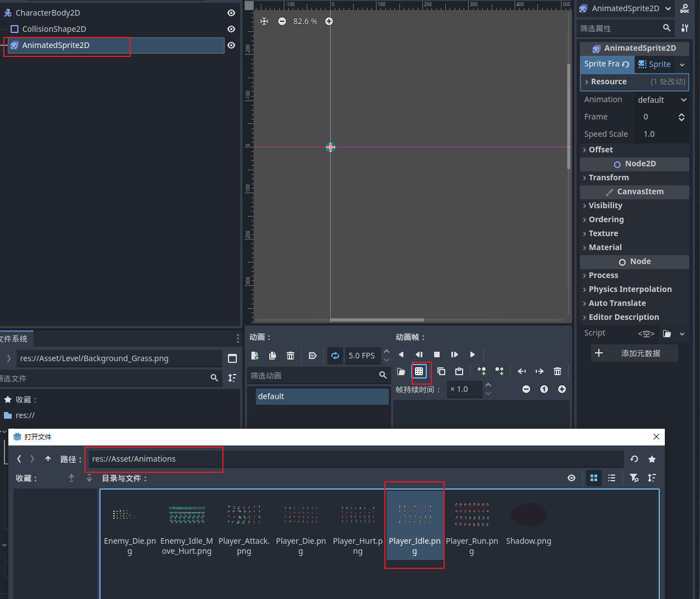The height and width of the screenshot is (599, 700).
Task: Open the Animation default dropdown
Action: pos(662,100)
